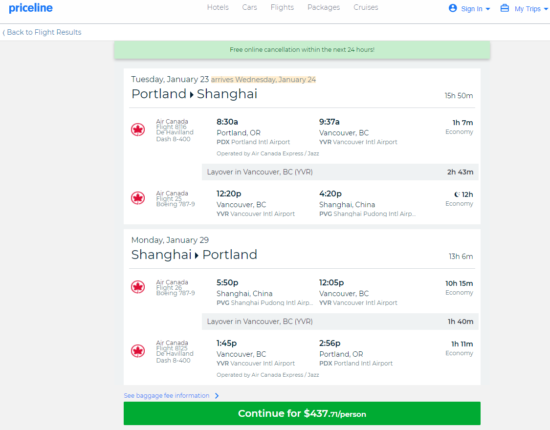The image size is (550, 430).
Task: Open the Packages menu item
Action: tap(323, 7)
